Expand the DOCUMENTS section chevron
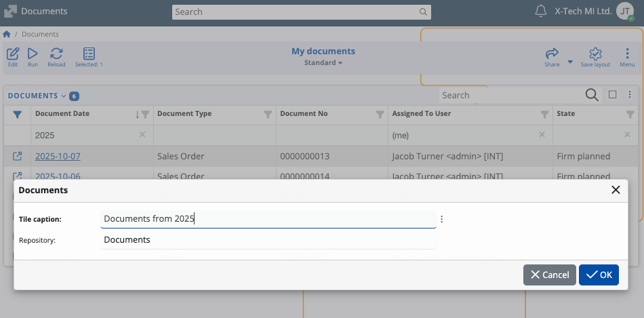This screenshot has height=318, width=644. click(x=64, y=96)
